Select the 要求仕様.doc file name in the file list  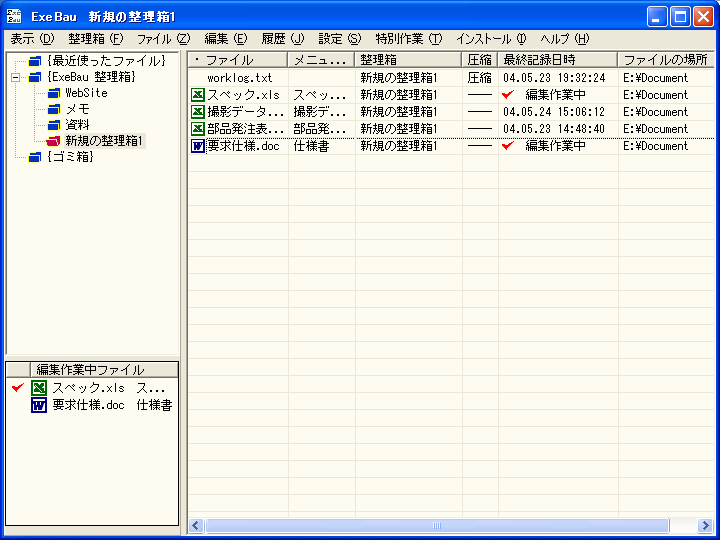coord(243,146)
